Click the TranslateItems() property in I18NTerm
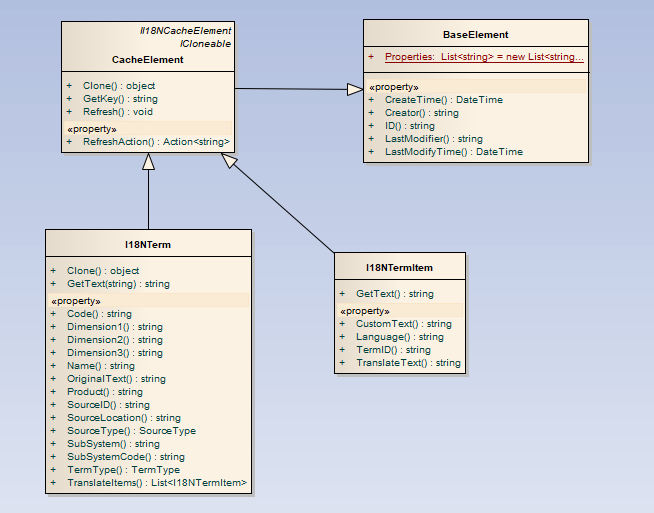This screenshot has width=654, height=513. tap(156, 483)
